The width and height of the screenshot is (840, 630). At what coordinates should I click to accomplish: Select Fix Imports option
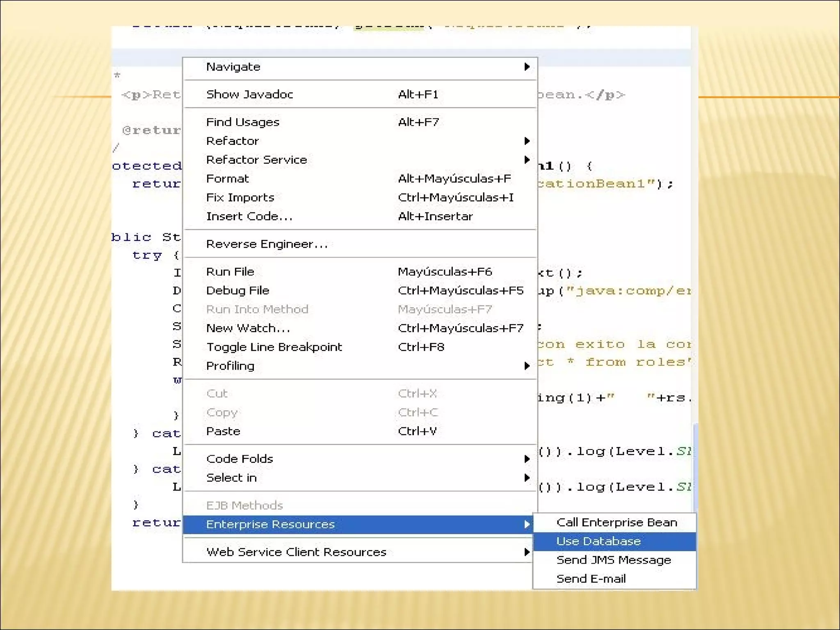240,198
